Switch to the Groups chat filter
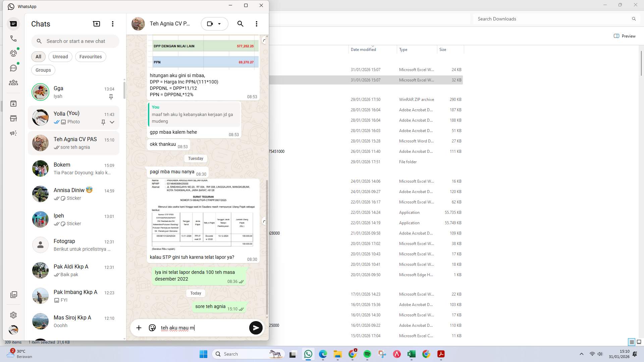The image size is (644, 362). click(43, 70)
